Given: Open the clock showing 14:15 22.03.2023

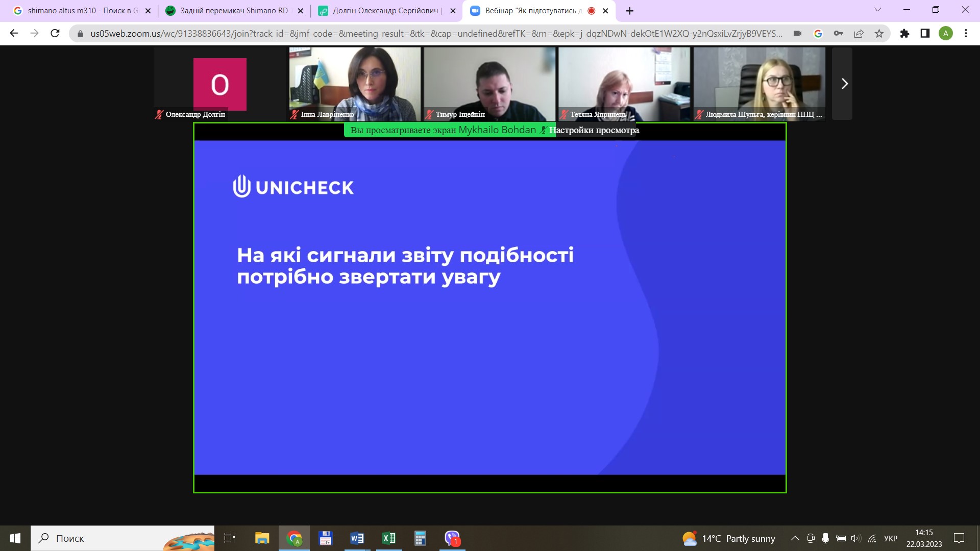Looking at the screenshot, I should (x=924, y=538).
